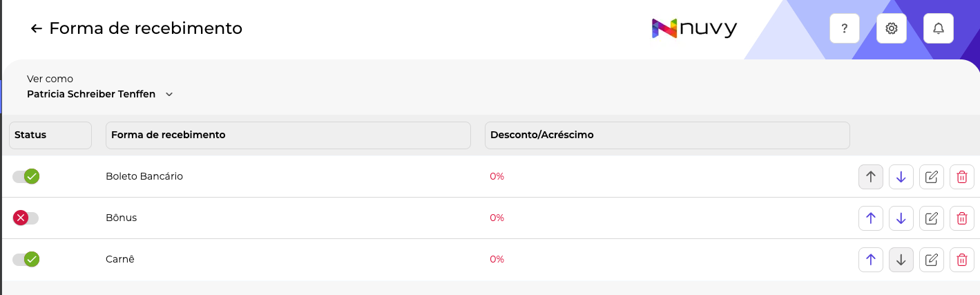Screen dimensions: 980x295
Task: Disable the Carnê status toggle
Action: click(x=26, y=260)
